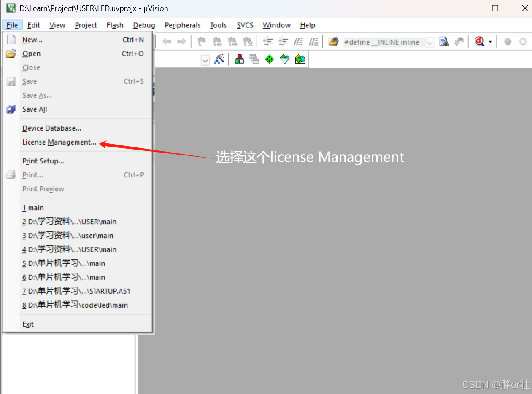Toggle bookmark with the first flag icon

click(202, 41)
